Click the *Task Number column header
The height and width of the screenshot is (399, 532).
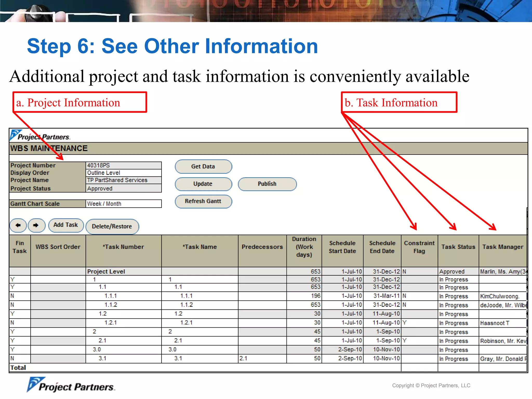[x=124, y=251]
